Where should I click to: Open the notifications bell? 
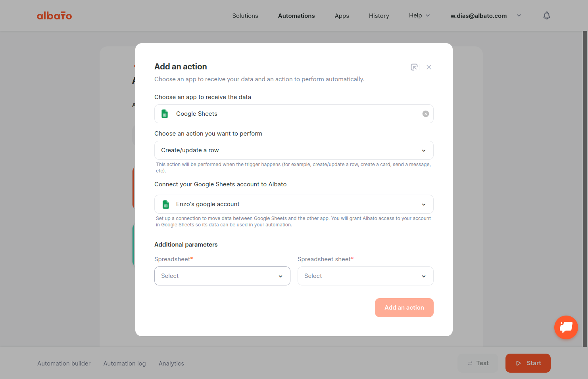547,15
